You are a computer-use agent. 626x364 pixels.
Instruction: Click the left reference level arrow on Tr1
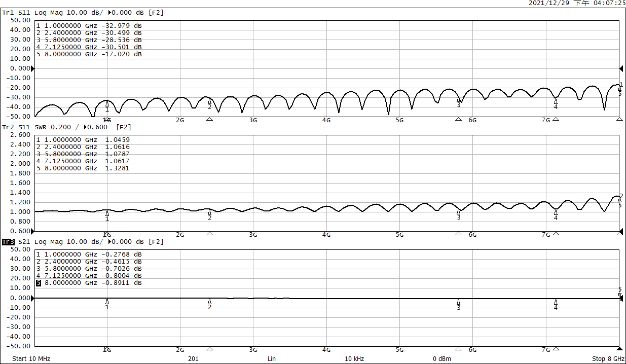33,68
